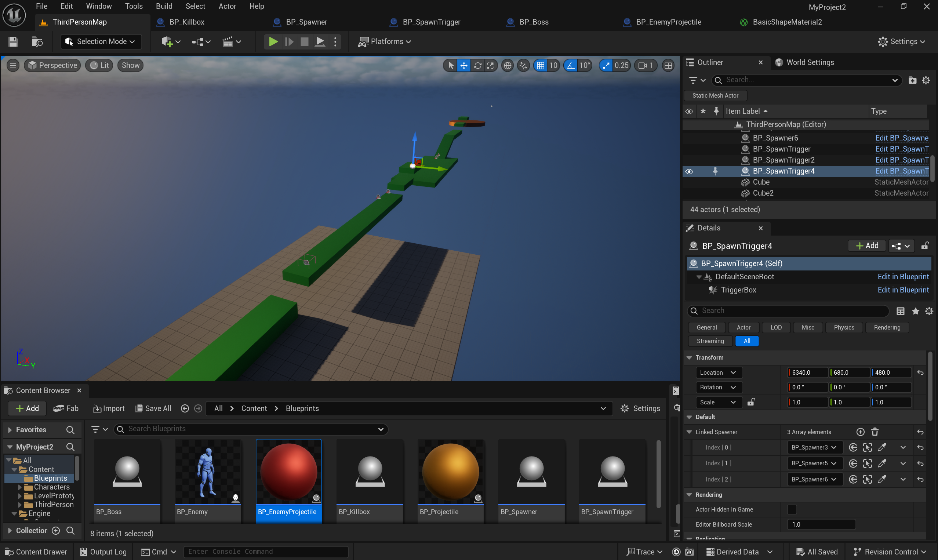Empty the Linked Spawner array with trash icon
938x560 pixels.
[x=875, y=432]
